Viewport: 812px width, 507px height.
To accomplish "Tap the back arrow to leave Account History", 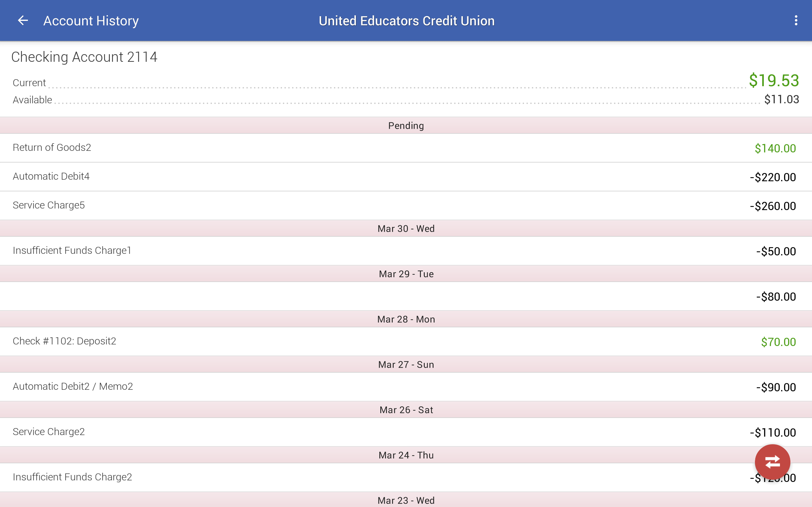I will click(23, 21).
